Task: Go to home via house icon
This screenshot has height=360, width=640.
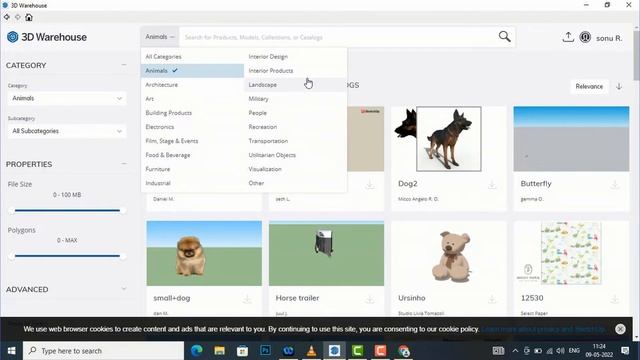Action: [x=29, y=17]
